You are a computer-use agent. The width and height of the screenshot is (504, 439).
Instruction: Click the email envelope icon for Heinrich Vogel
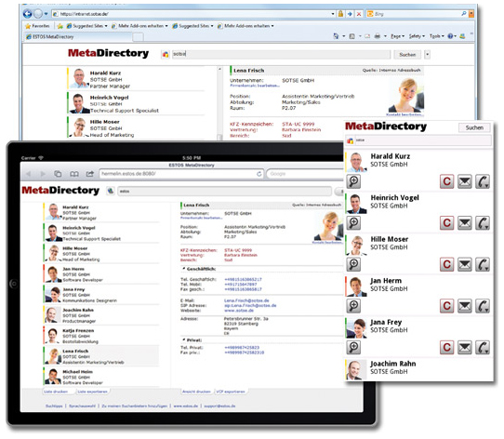click(464, 223)
